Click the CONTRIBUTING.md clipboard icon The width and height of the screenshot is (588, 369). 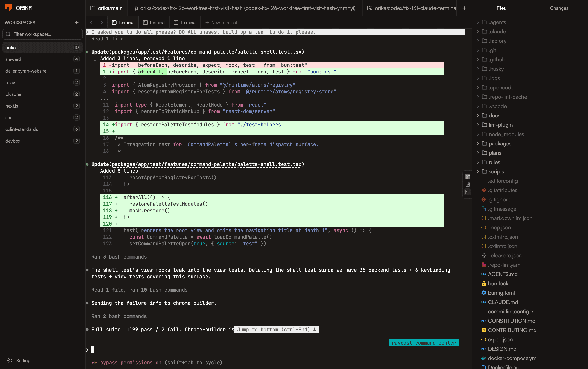(x=484, y=330)
